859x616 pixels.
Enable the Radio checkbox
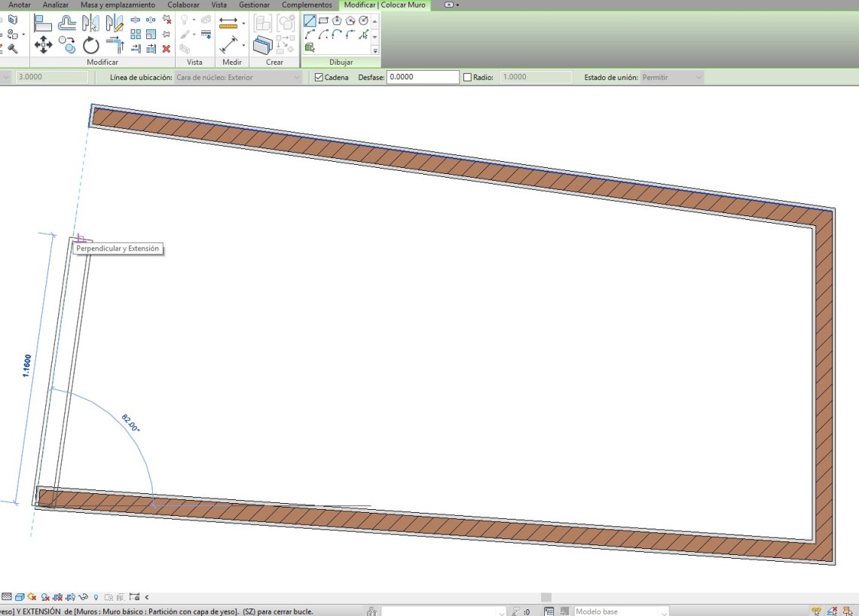(467, 78)
